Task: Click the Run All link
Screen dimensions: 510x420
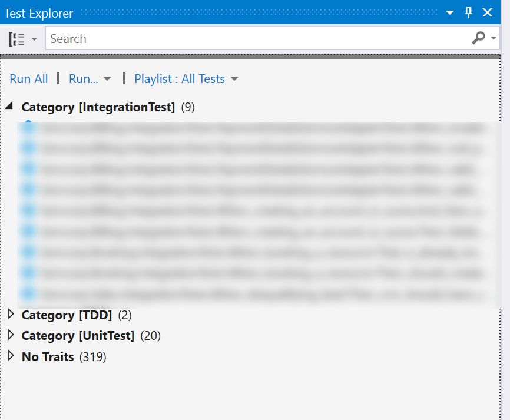Action: [29, 79]
